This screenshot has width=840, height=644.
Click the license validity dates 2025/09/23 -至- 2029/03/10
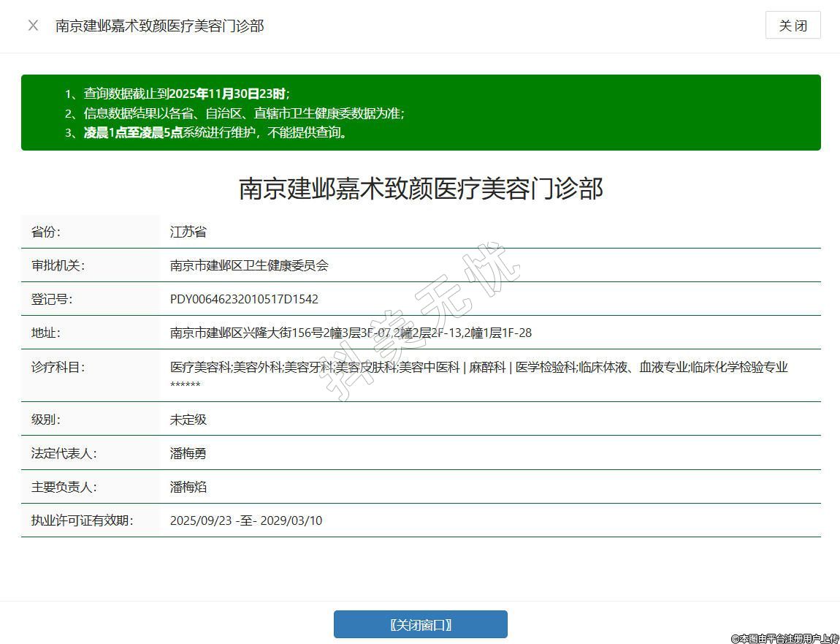click(x=246, y=520)
